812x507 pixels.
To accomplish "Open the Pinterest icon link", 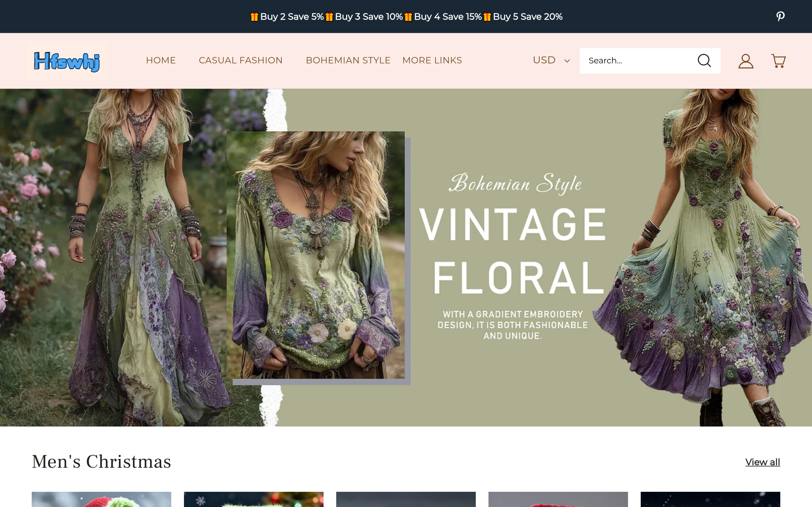I will [x=780, y=16].
